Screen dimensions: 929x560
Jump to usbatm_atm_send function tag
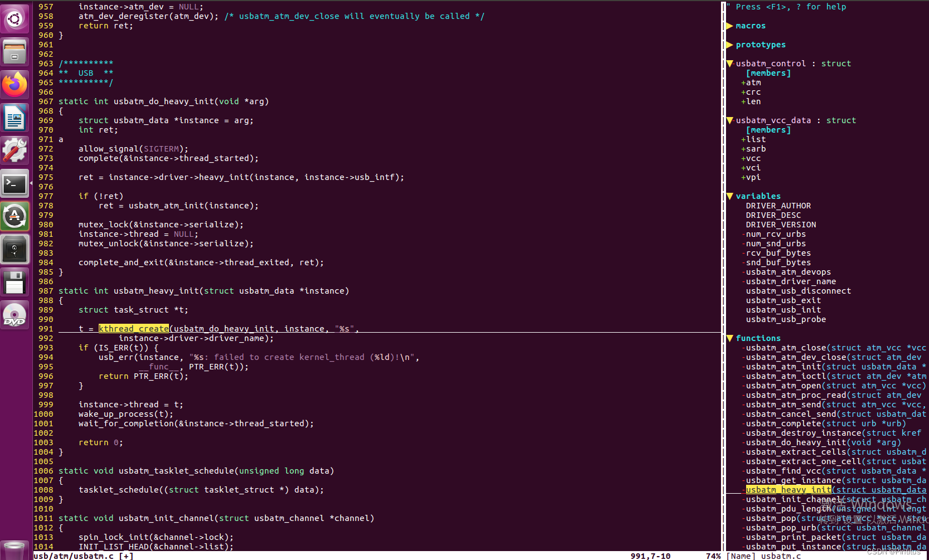pos(783,405)
